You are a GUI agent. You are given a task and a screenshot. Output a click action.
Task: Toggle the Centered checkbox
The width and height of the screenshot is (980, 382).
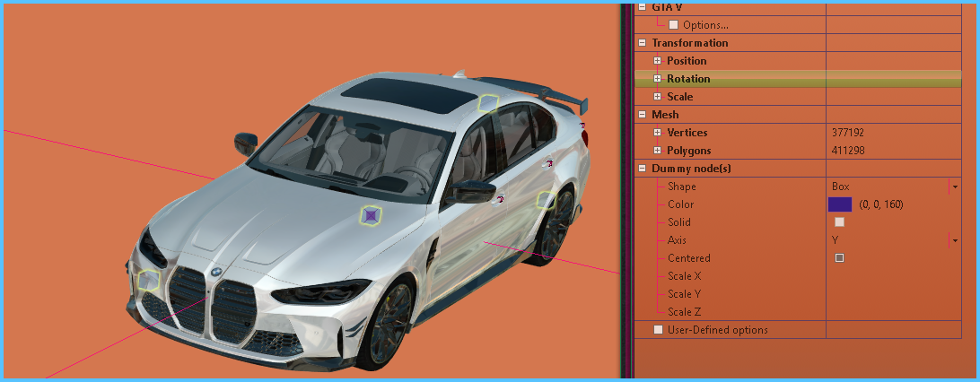[839, 257]
